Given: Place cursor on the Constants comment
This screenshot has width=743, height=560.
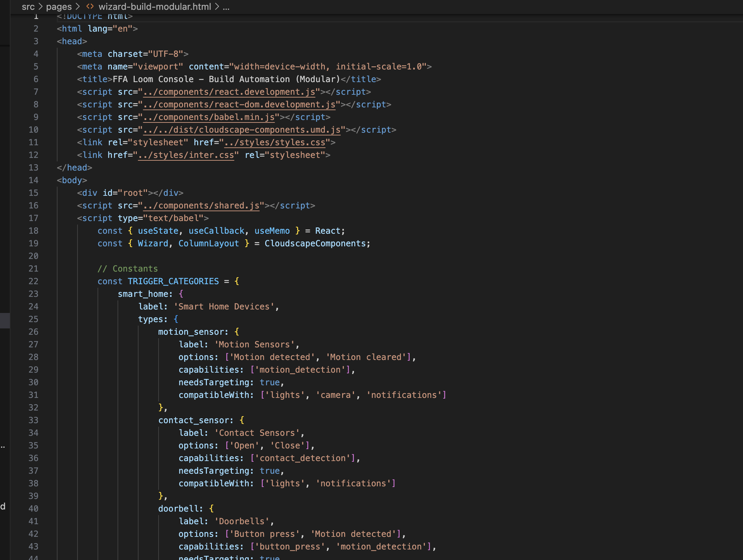Looking at the screenshot, I should point(135,269).
